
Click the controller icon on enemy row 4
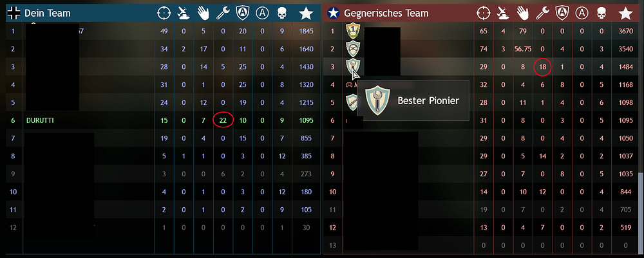tap(349, 85)
